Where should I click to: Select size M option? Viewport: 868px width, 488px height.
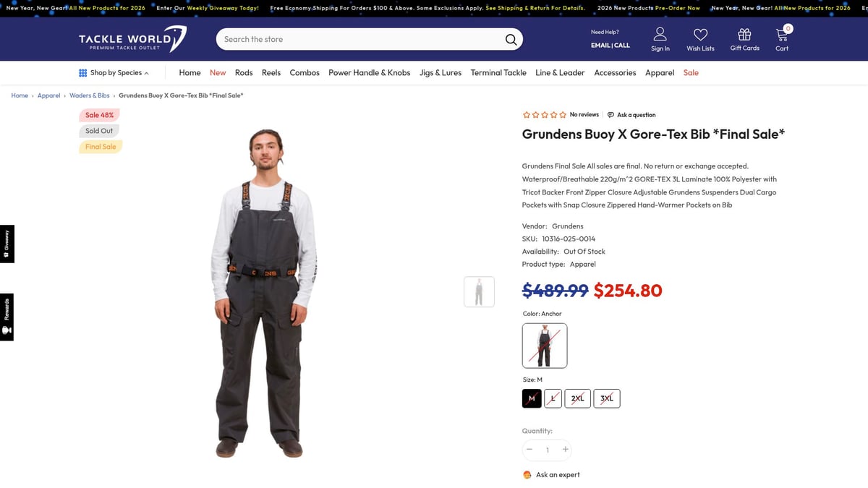(532, 398)
